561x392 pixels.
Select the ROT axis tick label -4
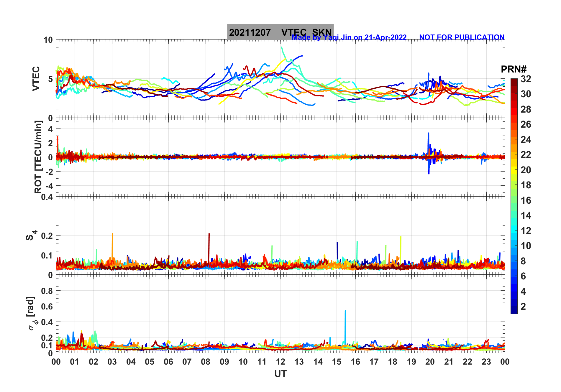pos(50,186)
